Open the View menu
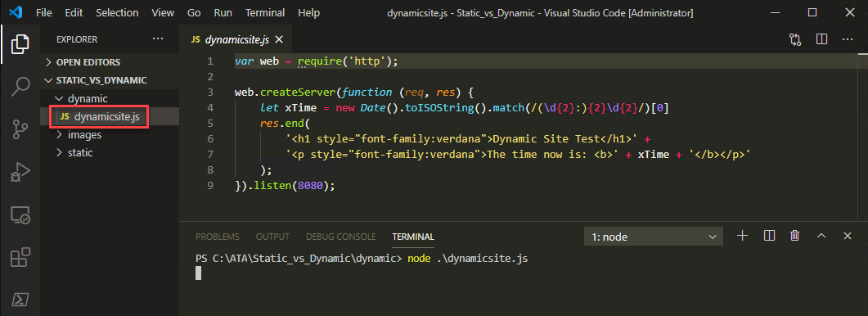Image resolution: width=868 pixels, height=316 pixels. pos(163,12)
